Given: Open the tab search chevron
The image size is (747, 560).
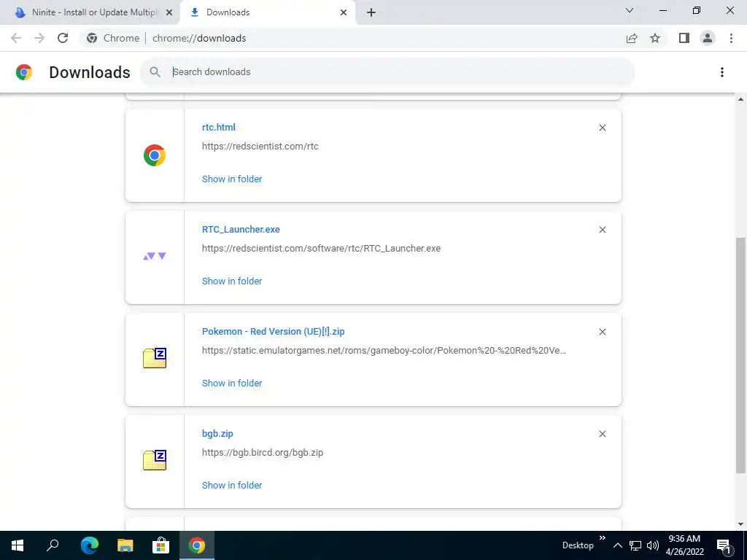Looking at the screenshot, I should [x=630, y=10].
